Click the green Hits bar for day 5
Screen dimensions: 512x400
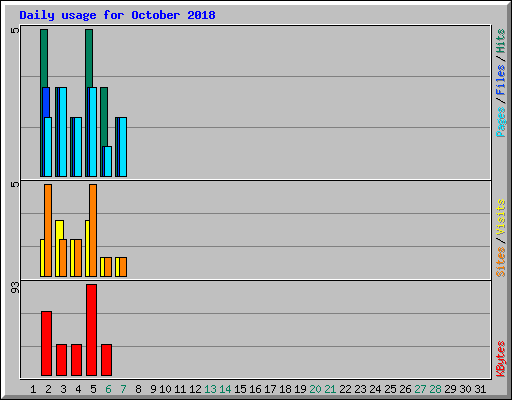tap(89, 58)
